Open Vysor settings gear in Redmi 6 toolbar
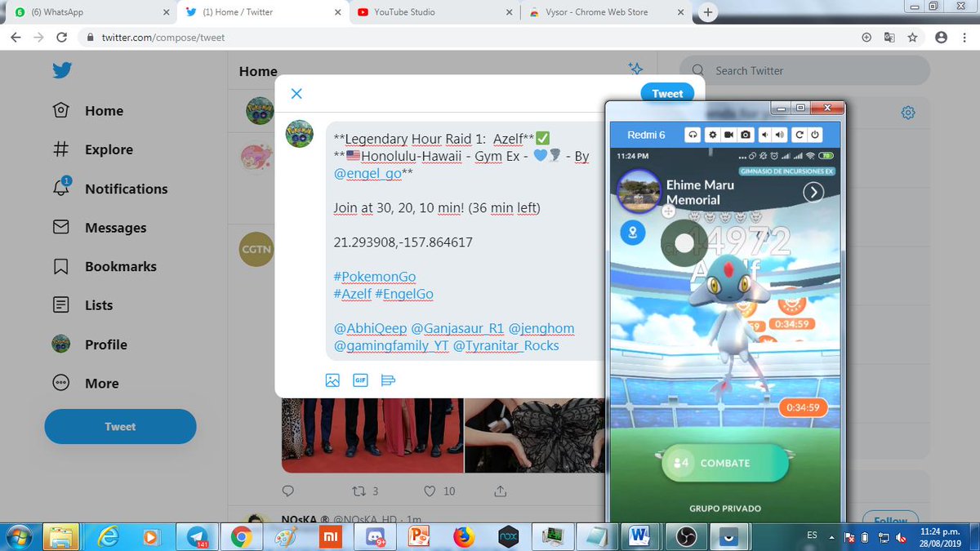Viewport: 980px width, 551px height. (711, 135)
